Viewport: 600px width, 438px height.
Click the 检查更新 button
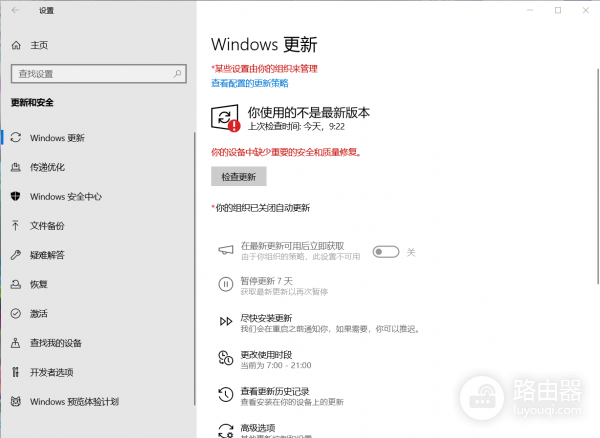click(239, 176)
